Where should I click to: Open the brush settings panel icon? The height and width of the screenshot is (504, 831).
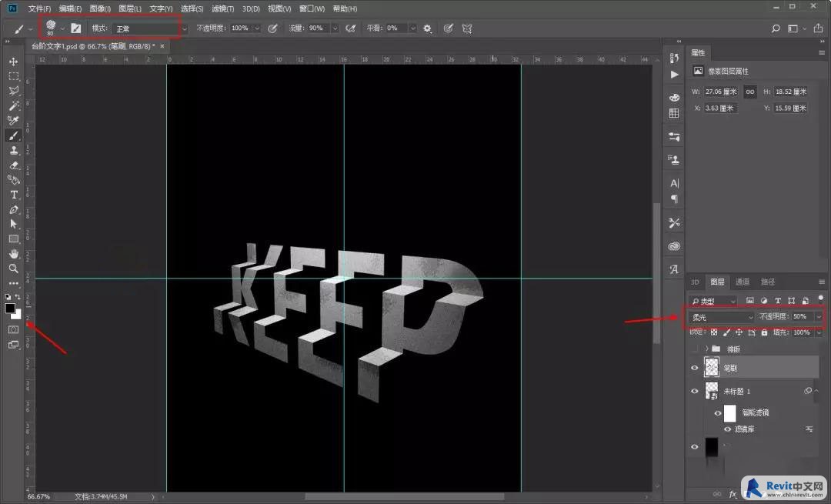(75, 28)
